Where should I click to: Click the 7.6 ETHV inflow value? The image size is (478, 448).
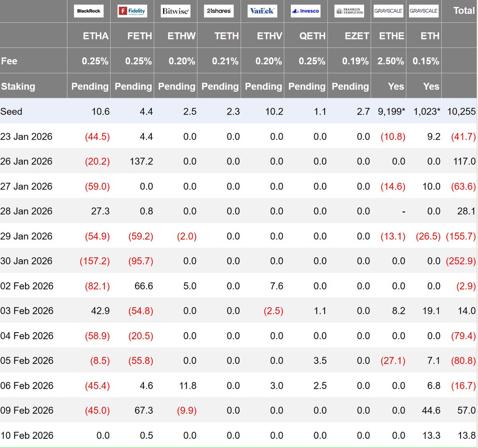click(276, 286)
